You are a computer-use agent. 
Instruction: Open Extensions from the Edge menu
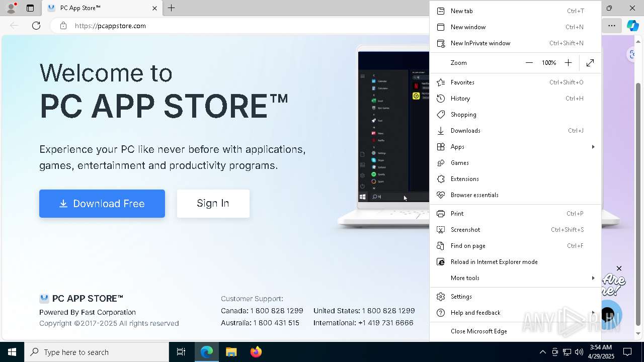tap(515, 179)
